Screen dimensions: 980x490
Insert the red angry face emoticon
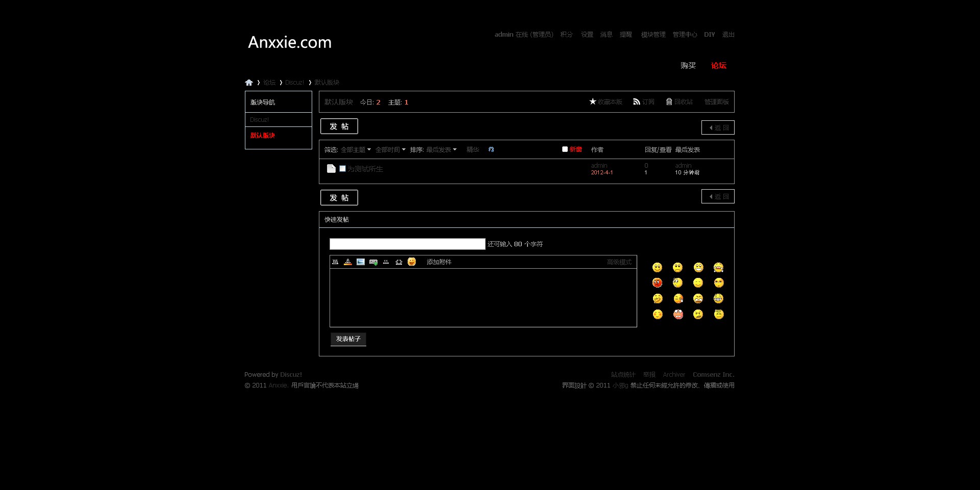click(x=657, y=282)
